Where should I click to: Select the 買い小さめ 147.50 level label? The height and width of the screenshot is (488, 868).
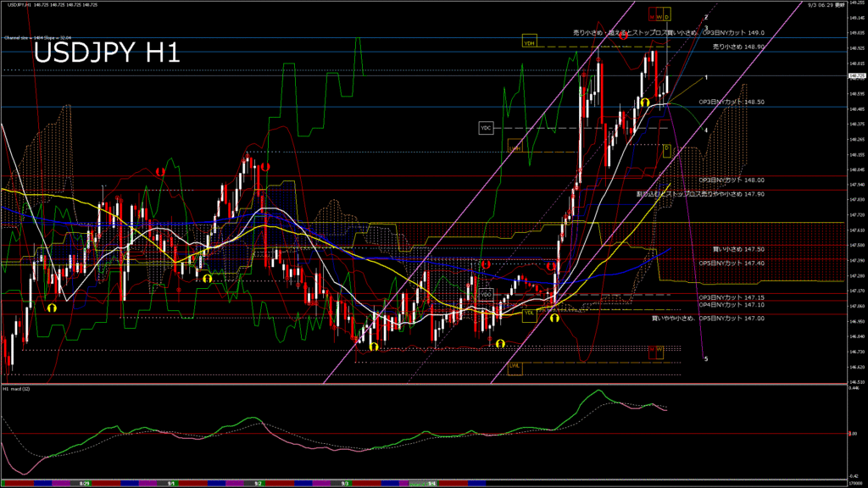(738, 249)
